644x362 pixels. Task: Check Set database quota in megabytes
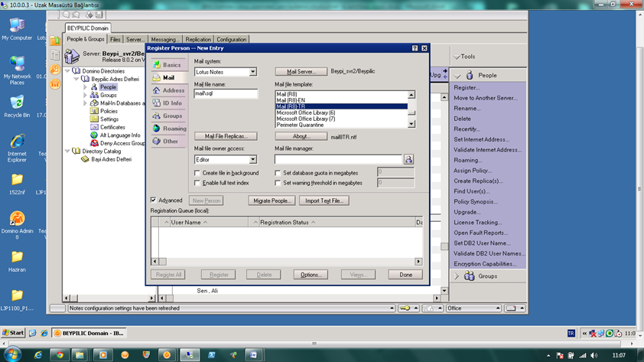pos(278,173)
